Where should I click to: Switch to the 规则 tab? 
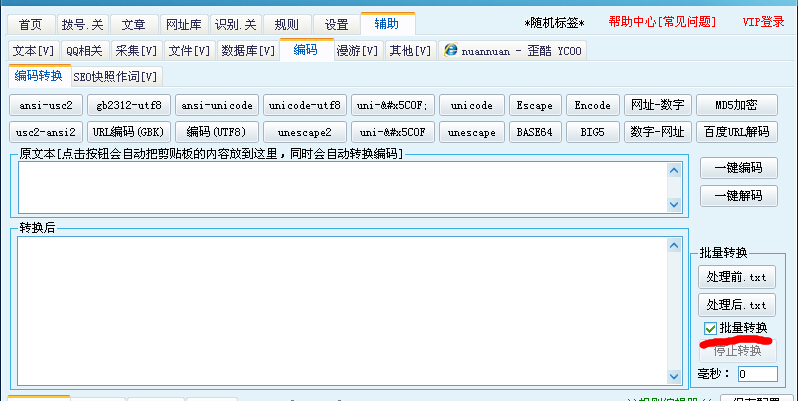coord(287,24)
